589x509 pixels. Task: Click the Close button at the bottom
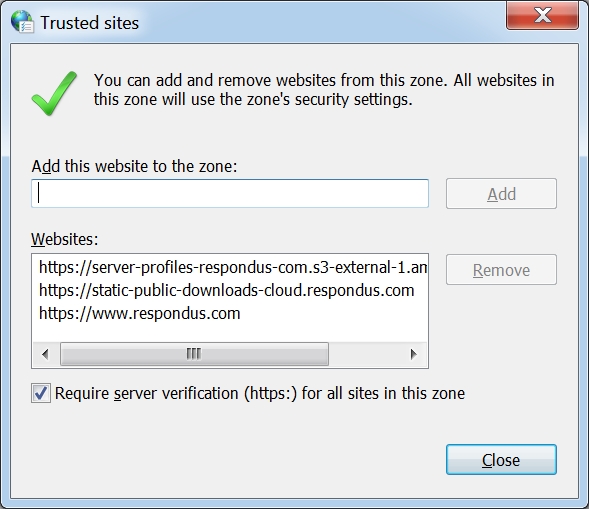(501, 460)
